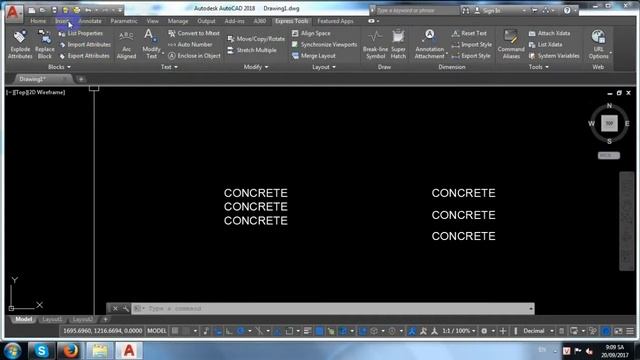
Task: Click Sign In button
Action: (488, 11)
